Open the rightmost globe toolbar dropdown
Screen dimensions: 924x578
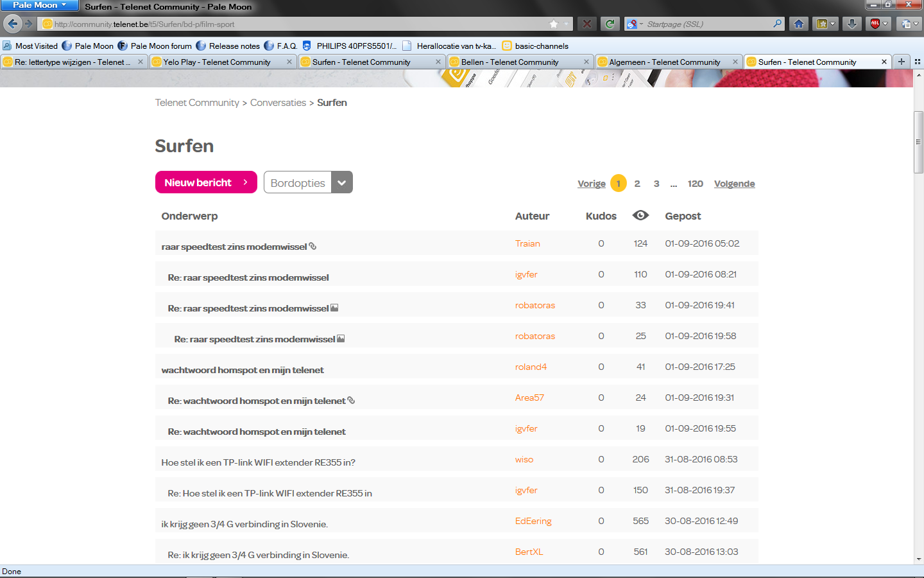tap(909, 24)
